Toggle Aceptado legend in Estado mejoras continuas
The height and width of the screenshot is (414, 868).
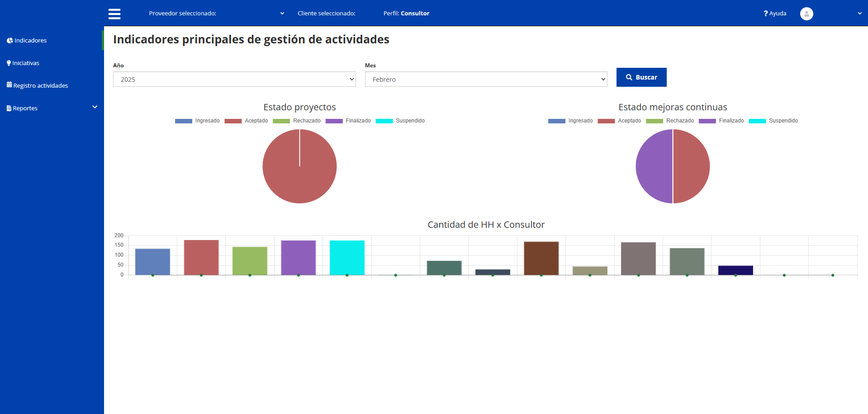click(619, 121)
